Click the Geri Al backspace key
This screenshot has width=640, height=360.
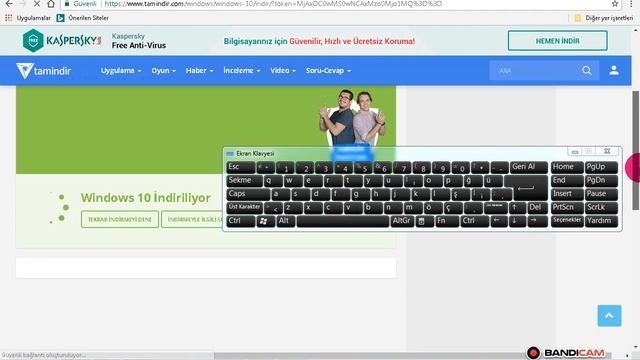coord(529,167)
